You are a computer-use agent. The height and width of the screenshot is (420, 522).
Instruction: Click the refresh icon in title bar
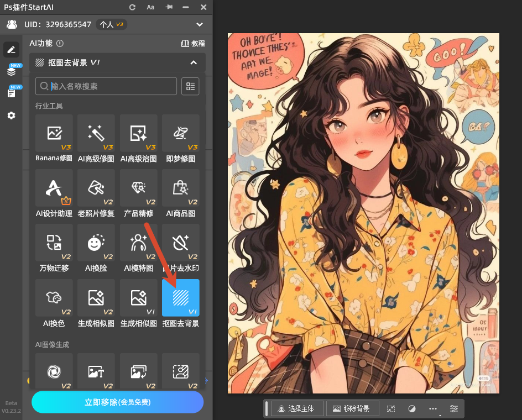pyautogui.click(x=132, y=7)
